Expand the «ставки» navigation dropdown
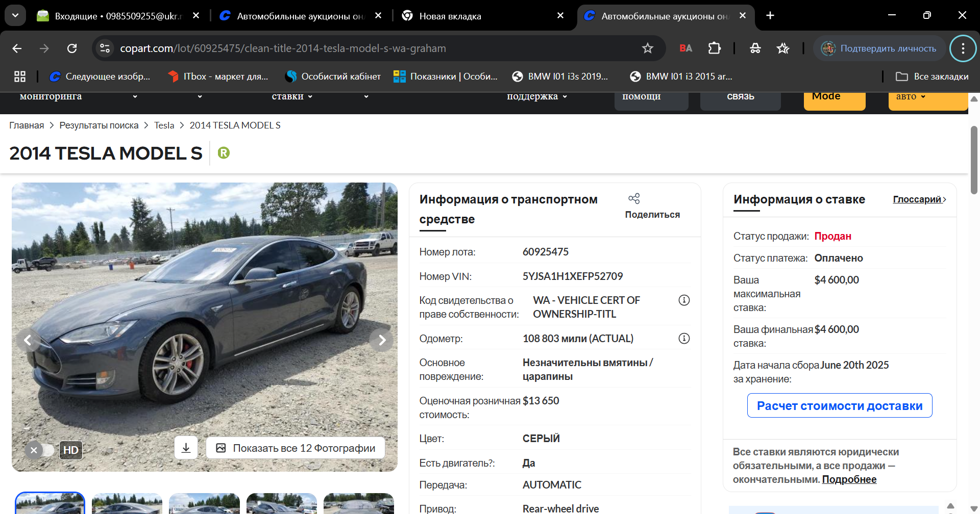 (x=292, y=96)
